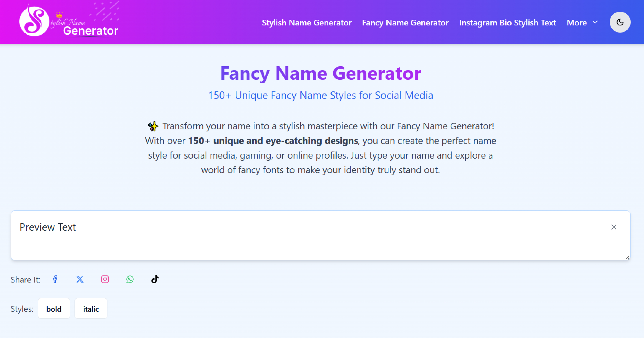Toggle the bold style
644x338 pixels.
point(54,308)
